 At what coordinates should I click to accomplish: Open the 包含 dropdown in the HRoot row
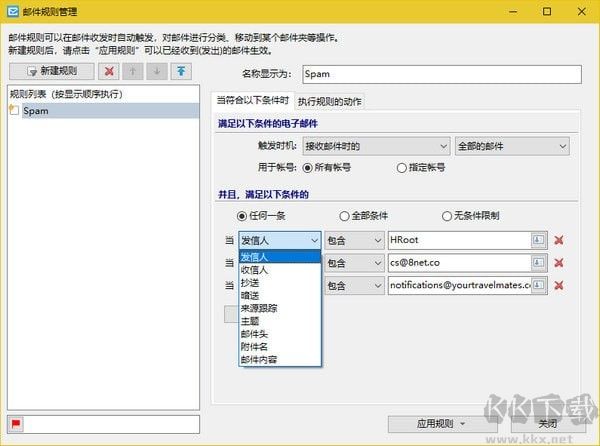(x=354, y=241)
